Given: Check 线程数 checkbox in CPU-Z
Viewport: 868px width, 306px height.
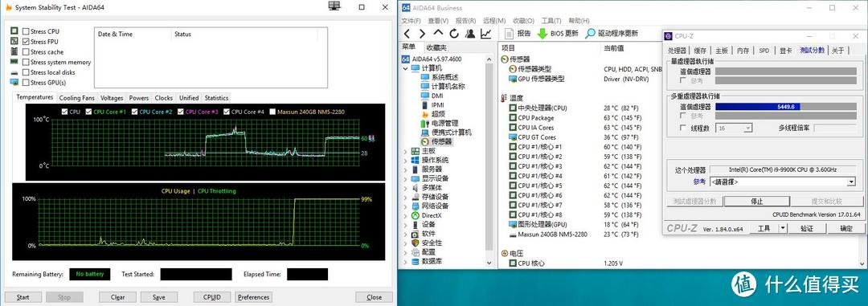Looking at the screenshot, I should pyautogui.click(x=684, y=128).
